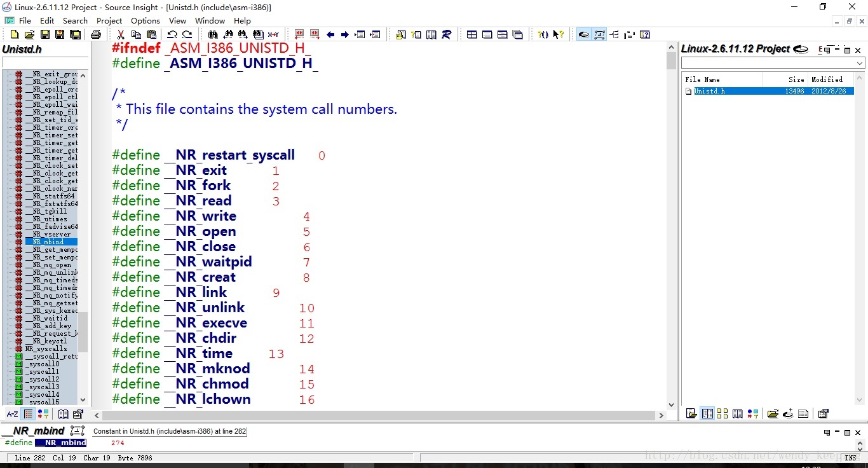Open Search with the plain binoculars icon
This screenshot has width=868, height=468.
(212, 34)
